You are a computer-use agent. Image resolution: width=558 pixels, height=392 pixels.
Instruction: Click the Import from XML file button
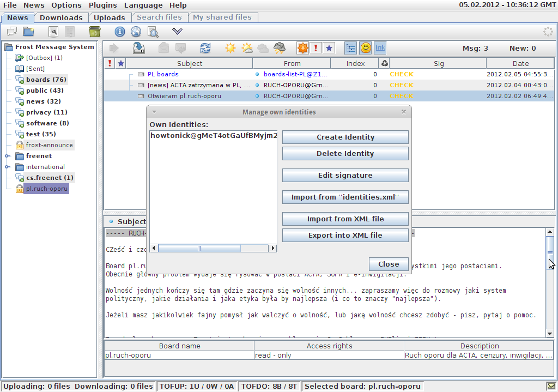tap(345, 219)
